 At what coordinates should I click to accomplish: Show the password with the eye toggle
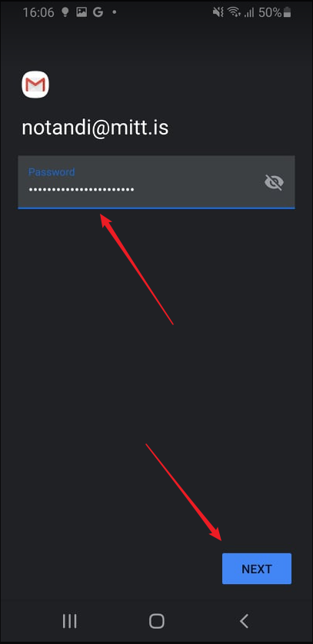[274, 182]
